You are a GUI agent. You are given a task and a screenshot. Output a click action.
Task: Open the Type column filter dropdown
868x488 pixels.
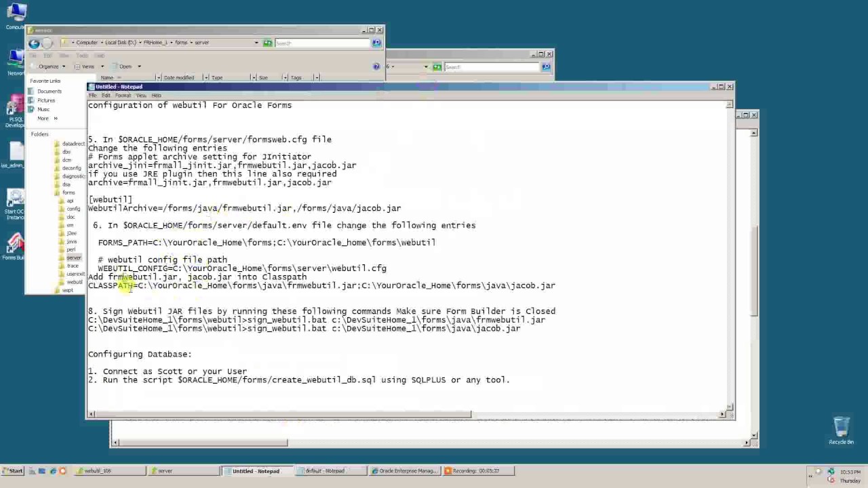253,78
